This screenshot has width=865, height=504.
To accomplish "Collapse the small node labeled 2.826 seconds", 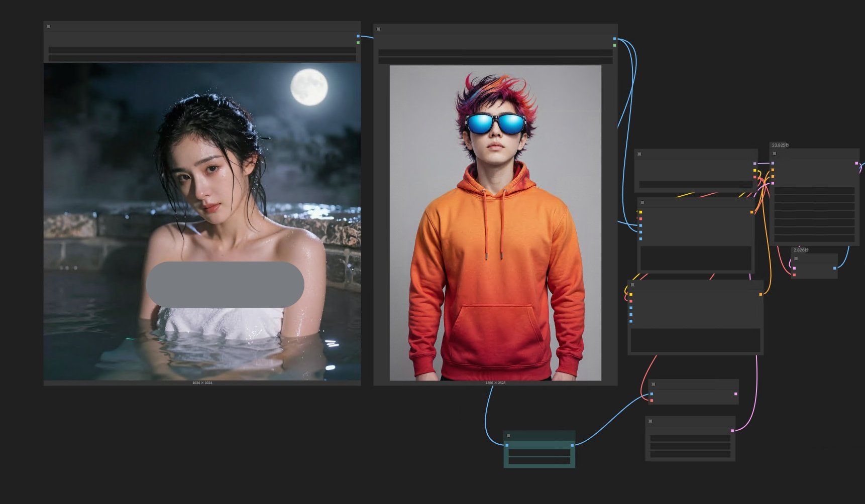I will (x=796, y=259).
